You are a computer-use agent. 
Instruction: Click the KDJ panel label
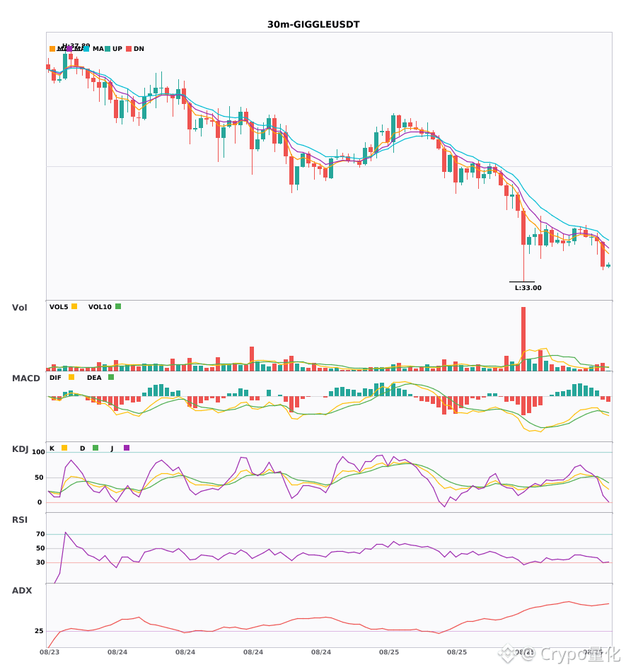pos(20,449)
